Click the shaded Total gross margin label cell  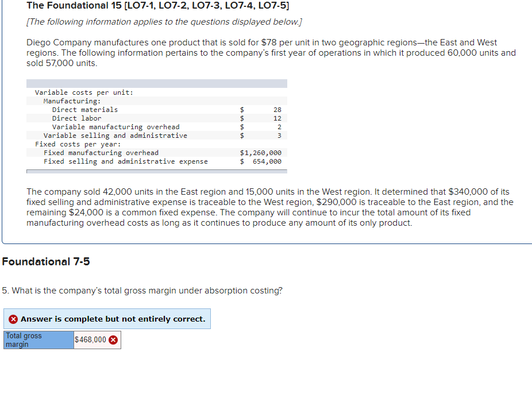[38, 339]
